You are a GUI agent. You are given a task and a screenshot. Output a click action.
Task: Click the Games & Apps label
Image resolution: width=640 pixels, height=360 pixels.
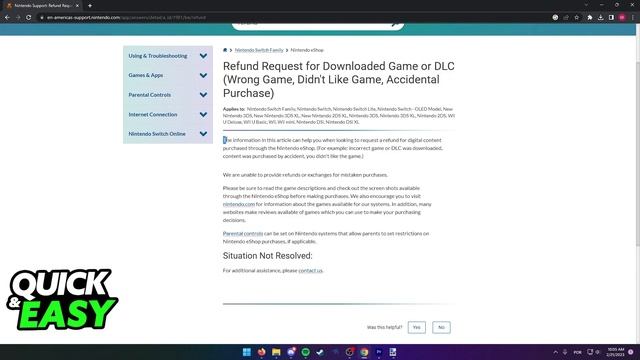tap(146, 76)
